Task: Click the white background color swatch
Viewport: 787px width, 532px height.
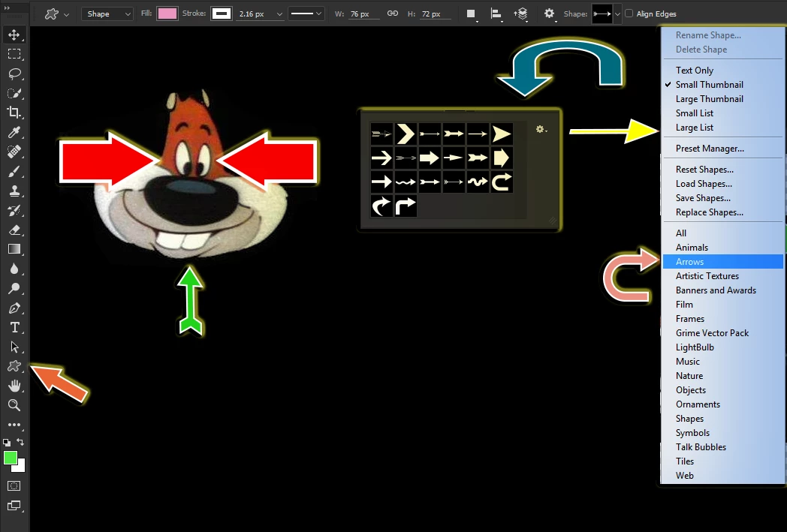Action: coord(20,467)
